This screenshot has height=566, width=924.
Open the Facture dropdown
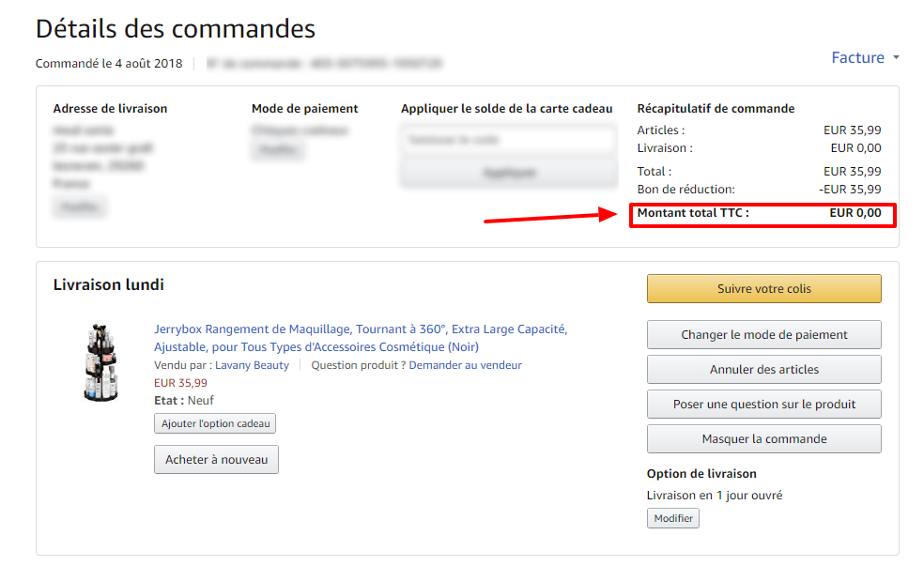(857, 58)
